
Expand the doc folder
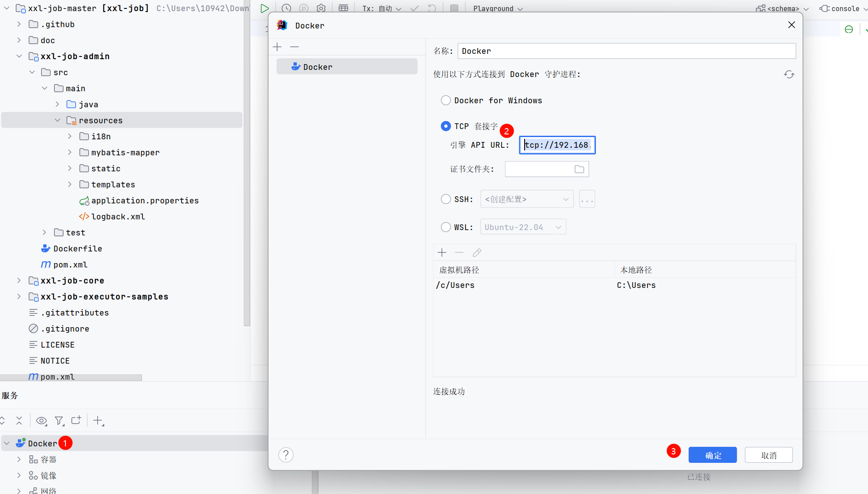coord(19,40)
